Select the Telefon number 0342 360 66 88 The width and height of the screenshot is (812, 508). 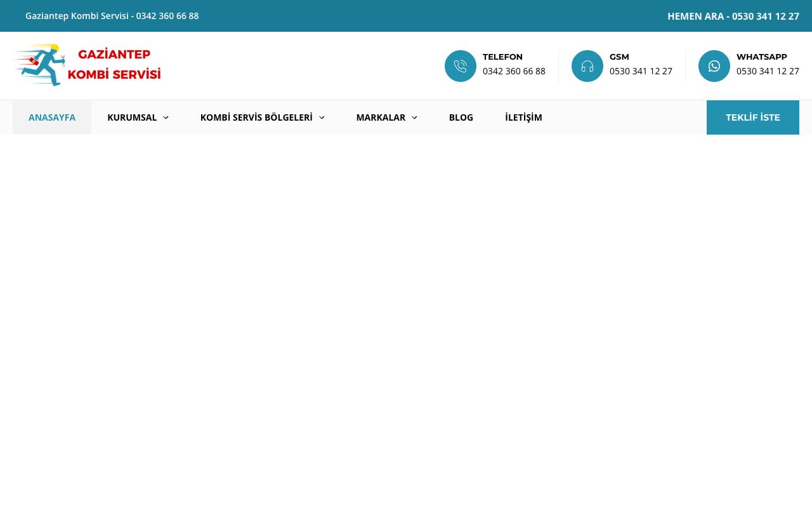(514, 71)
